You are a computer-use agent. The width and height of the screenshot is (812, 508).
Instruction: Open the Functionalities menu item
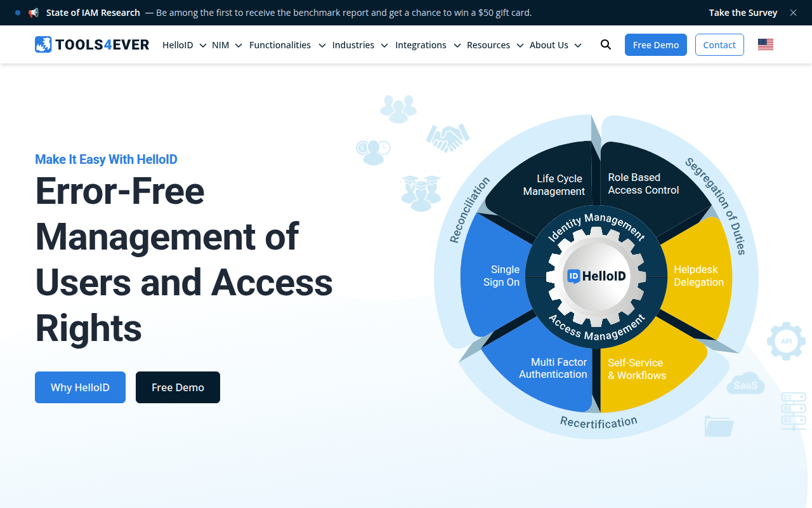pyautogui.click(x=280, y=45)
